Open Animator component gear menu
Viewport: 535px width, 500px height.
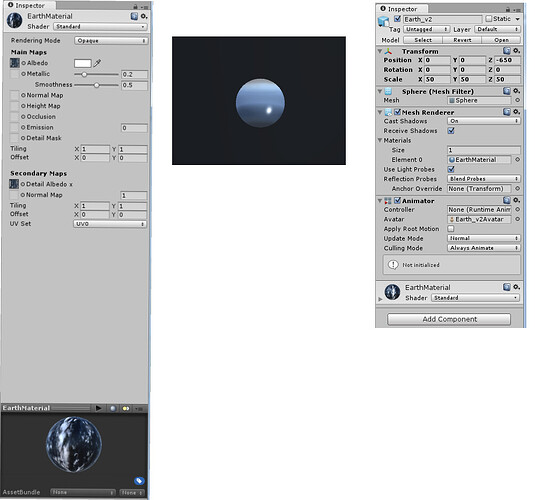[x=517, y=200]
